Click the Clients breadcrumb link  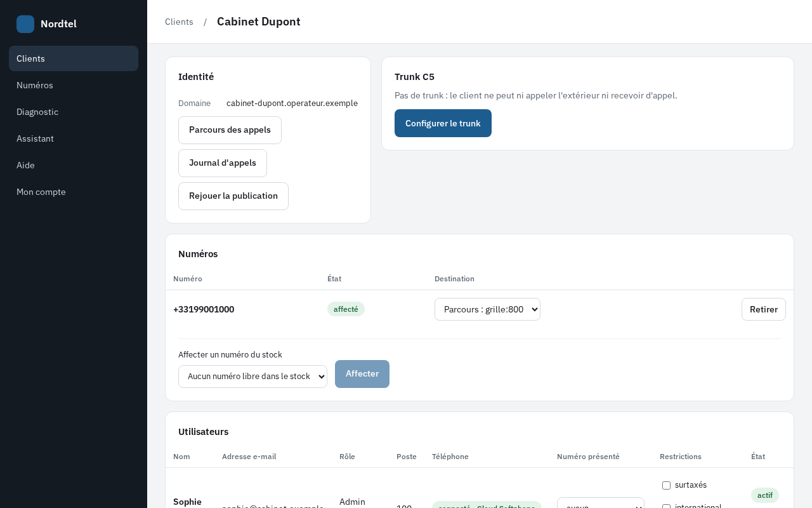point(179,22)
